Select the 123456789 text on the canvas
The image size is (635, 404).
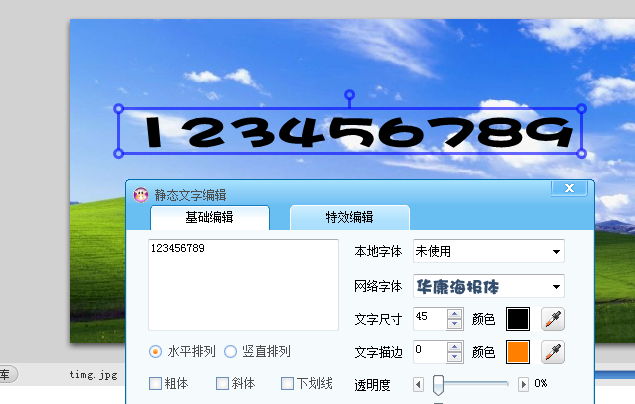coord(359,132)
